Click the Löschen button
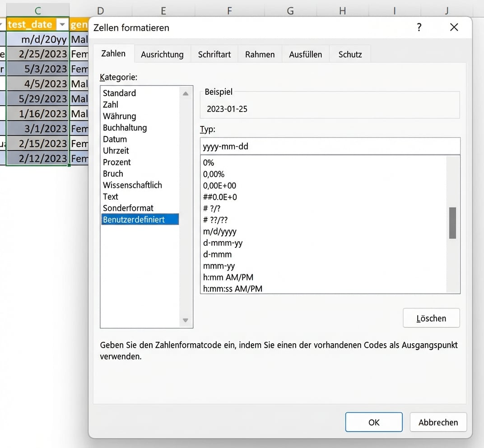The height and width of the screenshot is (448, 484). [x=431, y=318]
